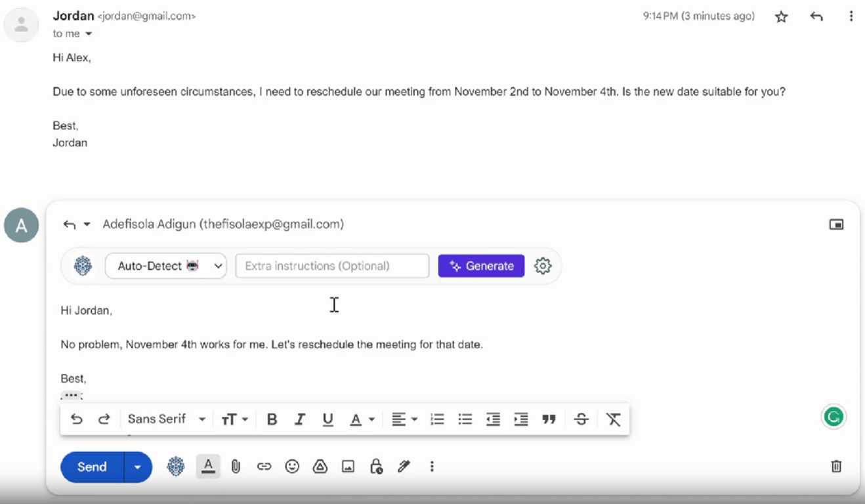Click the Generate button

pos(481,266)
